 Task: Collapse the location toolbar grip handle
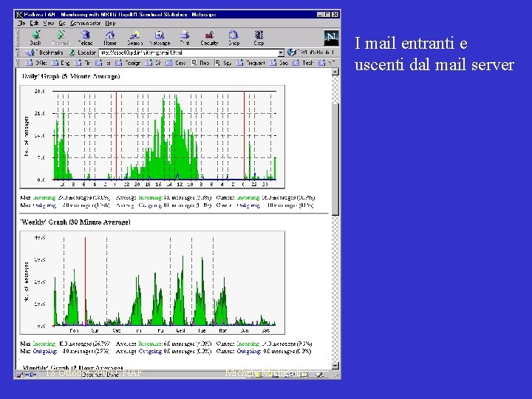[x=17, y=52]
